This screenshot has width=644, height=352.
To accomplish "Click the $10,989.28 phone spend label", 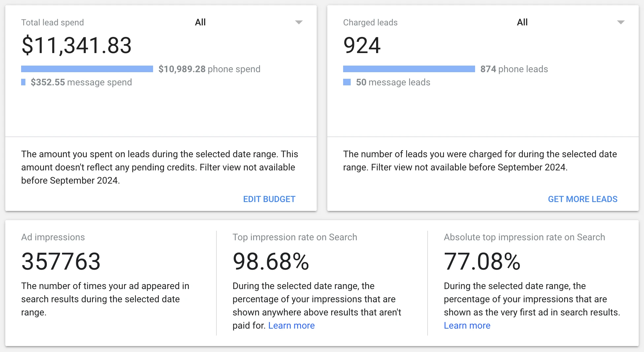I will [x=209, y=69].
